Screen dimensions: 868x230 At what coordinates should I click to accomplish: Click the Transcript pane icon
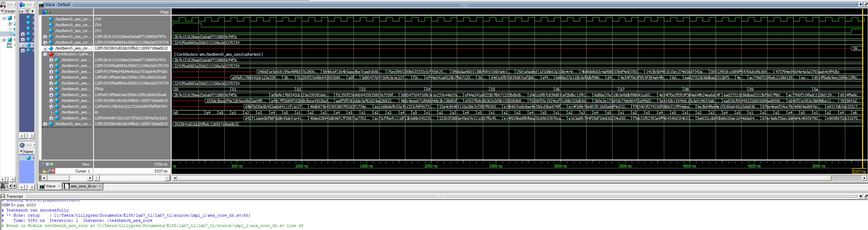[3, 196]
